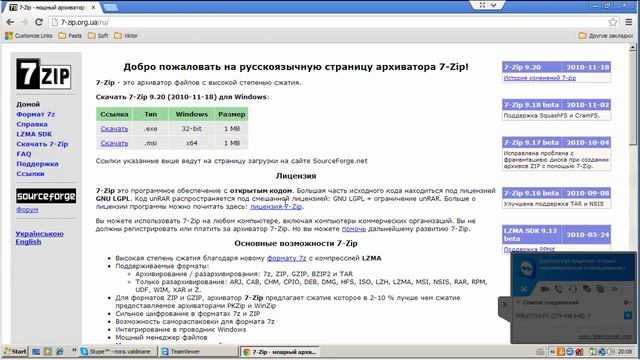Show desktop icon in quick launch
This screenshot has width=640, height=360.
(x=36, y=351)
